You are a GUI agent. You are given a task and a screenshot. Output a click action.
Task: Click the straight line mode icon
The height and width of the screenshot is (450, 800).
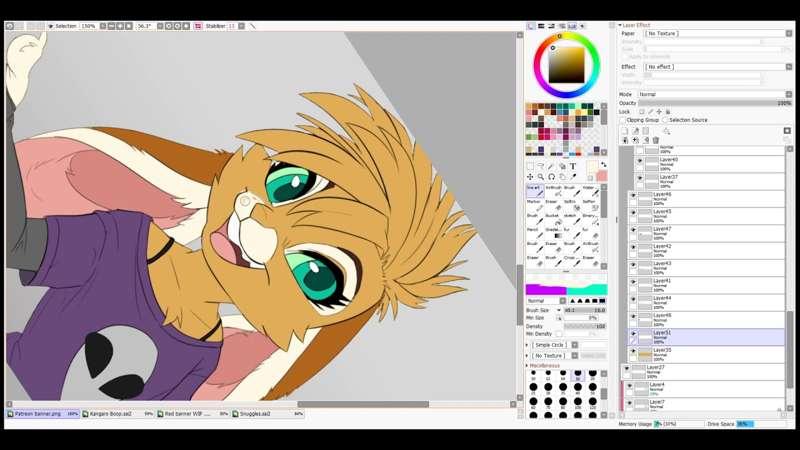pyautogui.click(x=253, y=26)
